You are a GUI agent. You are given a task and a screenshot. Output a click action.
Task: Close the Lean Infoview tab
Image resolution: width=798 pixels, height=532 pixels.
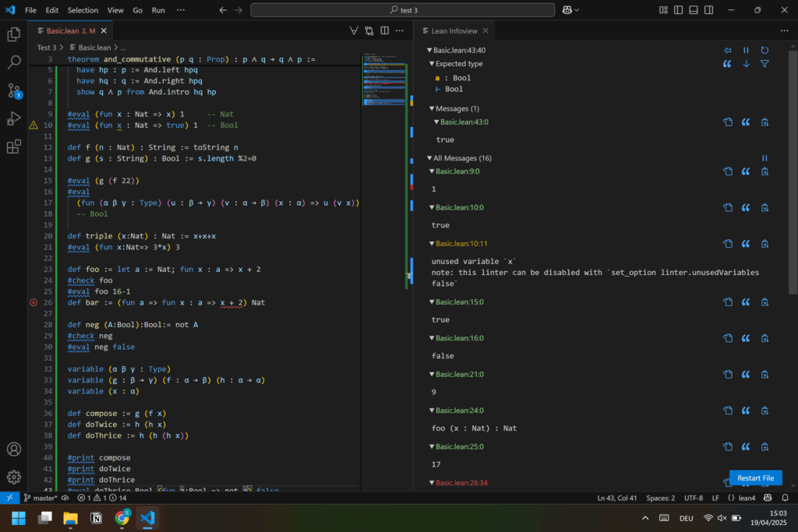point(486,31)
